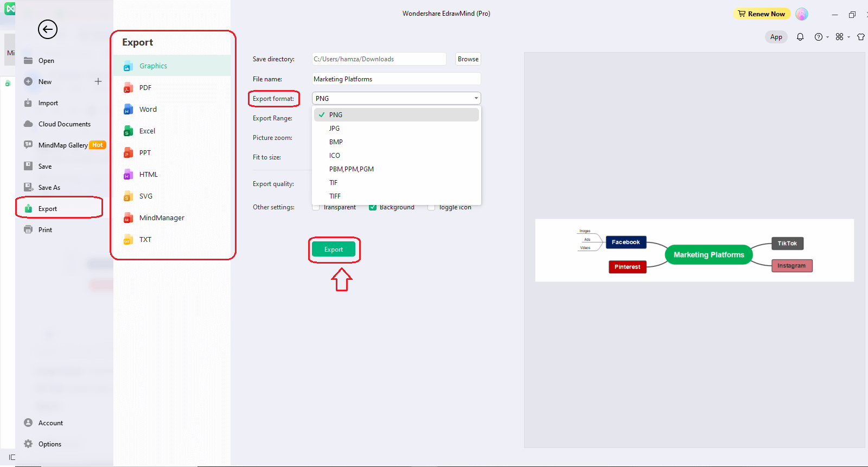Image resolution: width=868 pixels, height=467 pixels.
Task: Click the plus icon beside New
Action: [x=98, y=81]
